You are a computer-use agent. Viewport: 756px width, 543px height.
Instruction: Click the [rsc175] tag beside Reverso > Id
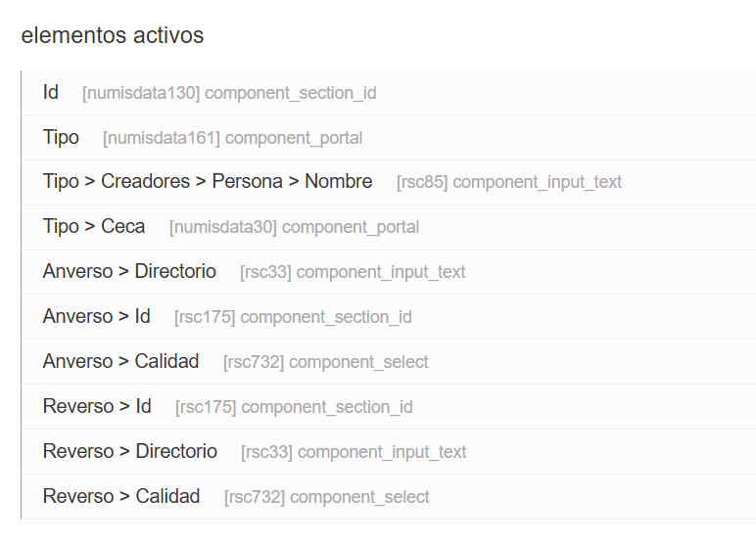click(206, 408)
